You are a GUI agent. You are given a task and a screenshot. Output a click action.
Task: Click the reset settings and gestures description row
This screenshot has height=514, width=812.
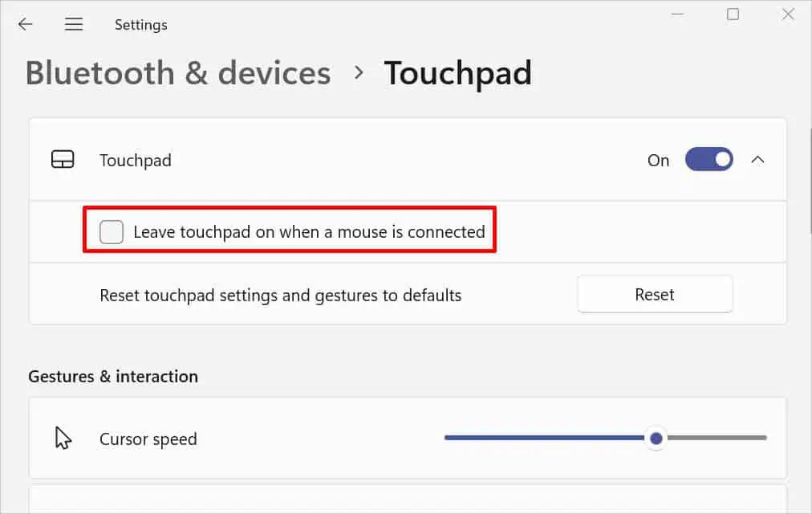[x=280, y=295]
